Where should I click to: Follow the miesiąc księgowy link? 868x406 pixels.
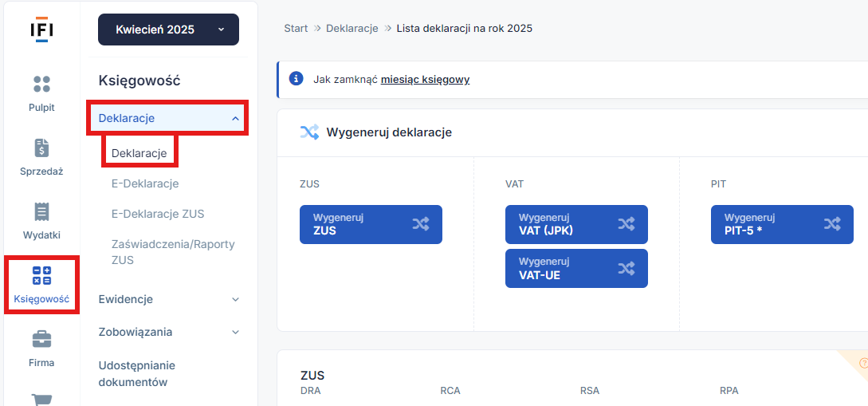pyautogui.click(x=425, y=79)
